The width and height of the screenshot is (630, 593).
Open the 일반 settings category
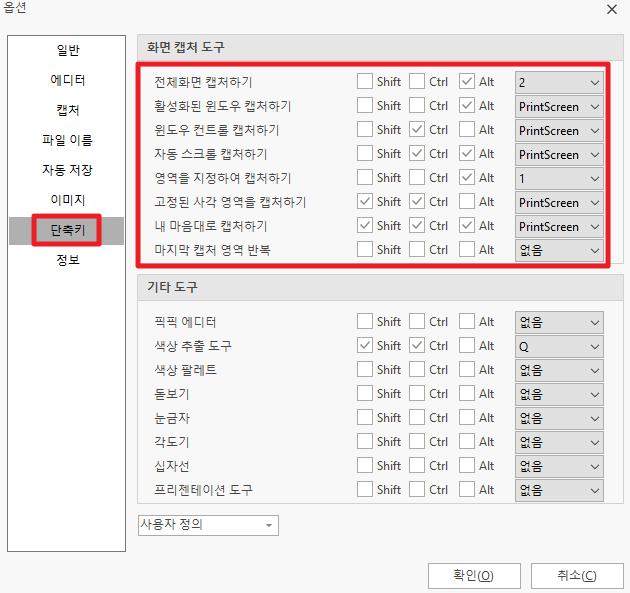pos(68,50)
